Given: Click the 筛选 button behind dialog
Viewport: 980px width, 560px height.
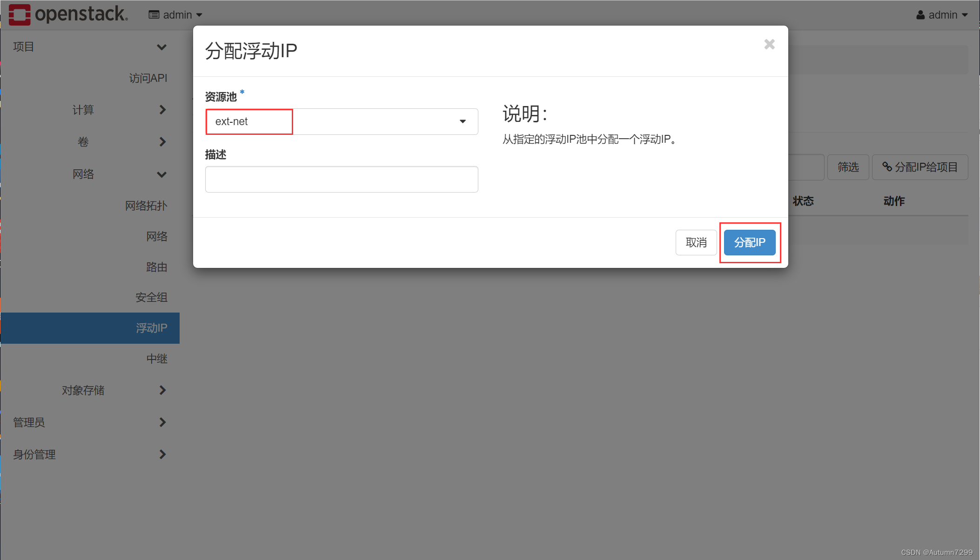Looking at the screenshot, I should [848, 167].
